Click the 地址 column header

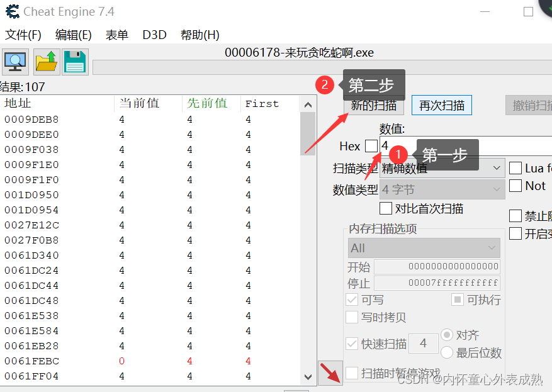57,103
